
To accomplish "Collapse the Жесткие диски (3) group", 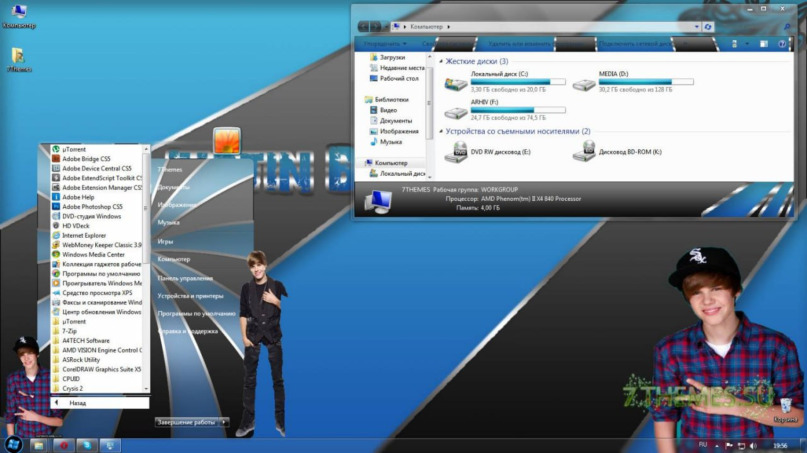I will click(x=441, y=61).
